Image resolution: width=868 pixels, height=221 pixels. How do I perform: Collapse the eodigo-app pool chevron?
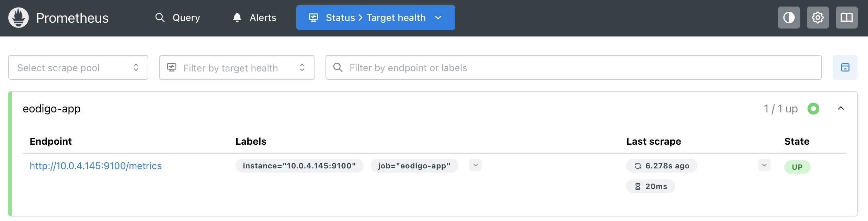point(841,109)
